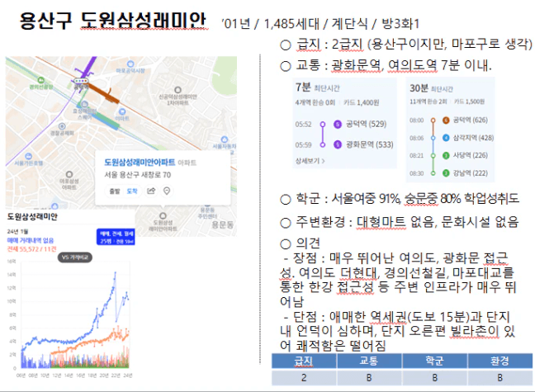The image size is (535, 392).
Task: Click the 경찰공제회 marker on map
Action: pos(62,126)
